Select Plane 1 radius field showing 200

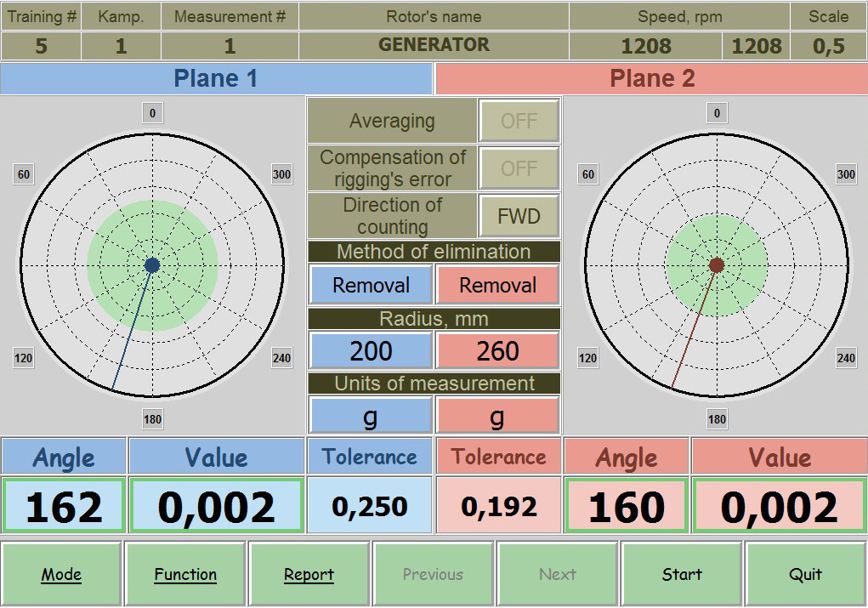(x=371, y=350)
